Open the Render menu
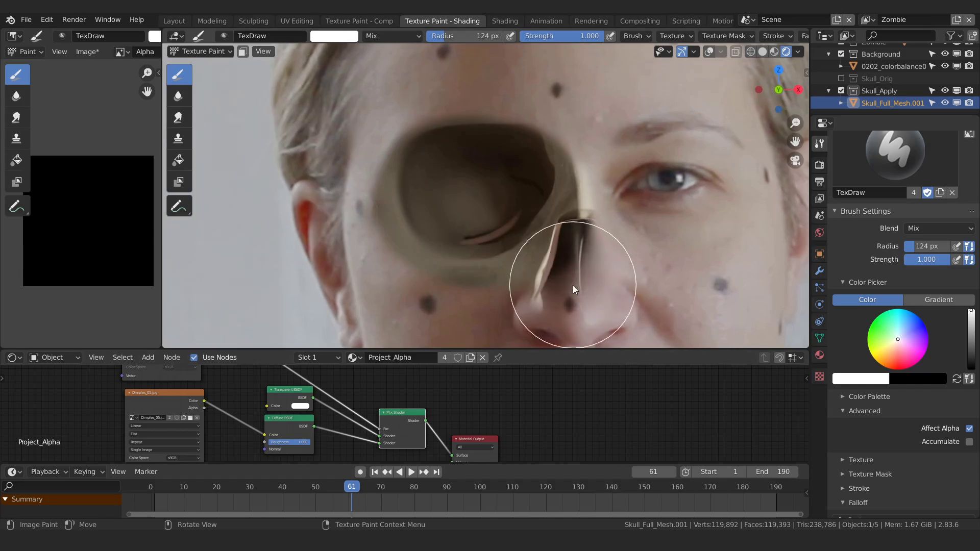This screenshot has width=980, height=551. (x=74, y=19)
